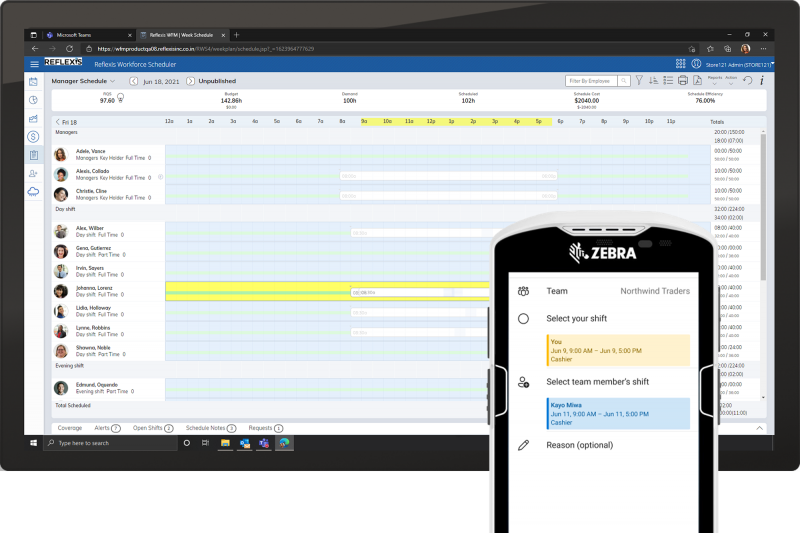Screen dimensions: 800x533
Task: Click the pencil icon beside Reason (optional)
Action: [523, 445]
